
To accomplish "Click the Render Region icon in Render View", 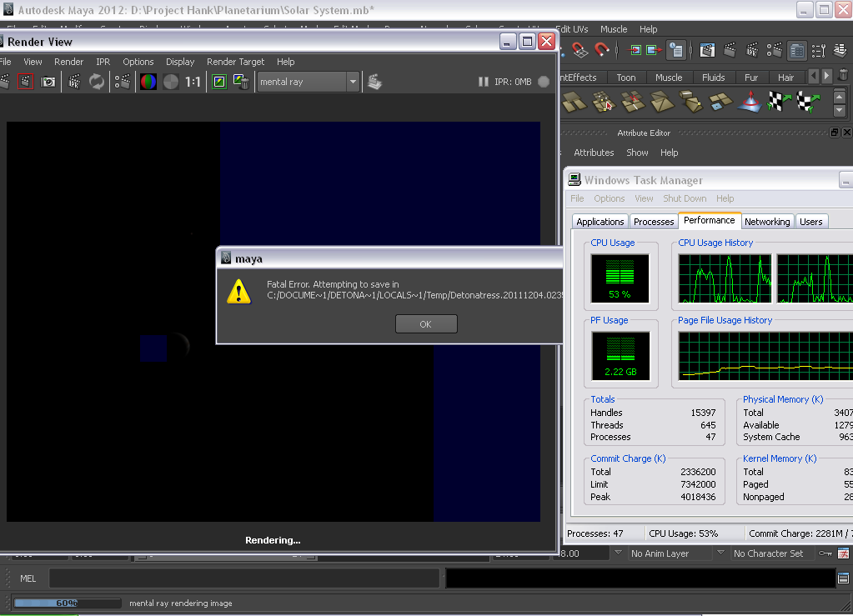I will pos(25,82).
